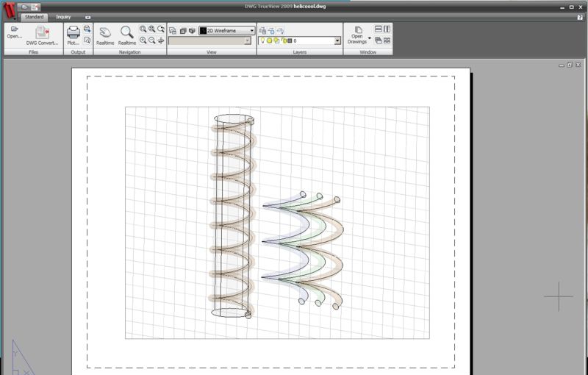Expand the 2D Wireframe visual style dropdown

(252, 31)
